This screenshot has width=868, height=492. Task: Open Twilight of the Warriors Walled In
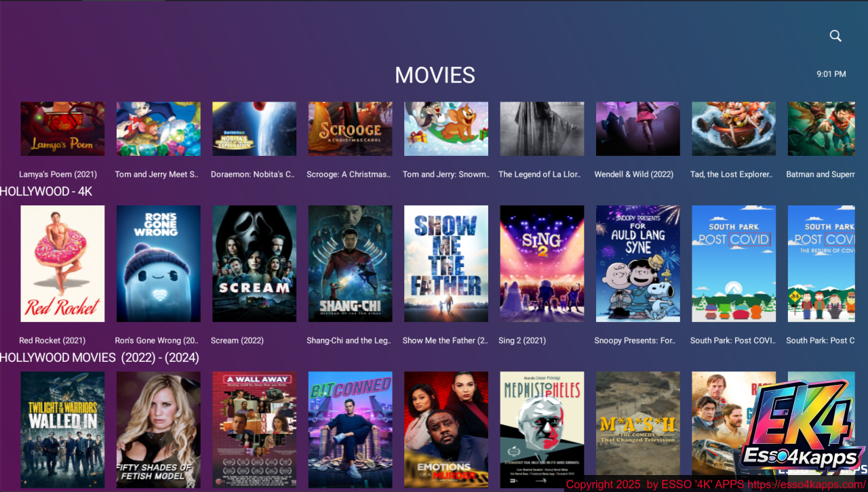[x=62, y=430]
